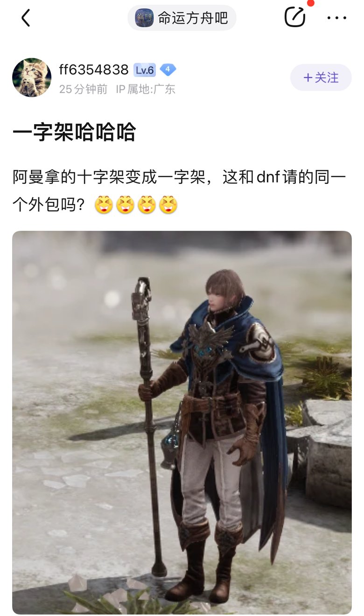Viewport: 364px width, 616px height.
Task: Tap the blue diamond member badge
Action: tap(168, 70)
